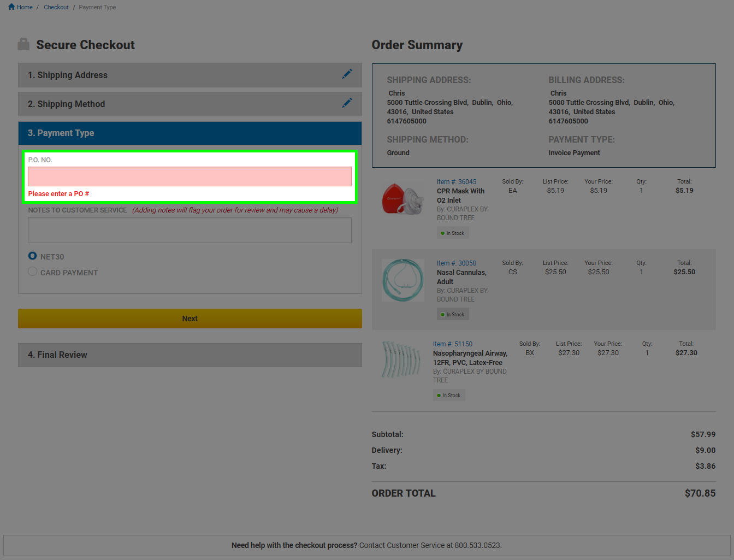Click the 'Ground' shipping method text
734x560 pixels.
point(398,153)
